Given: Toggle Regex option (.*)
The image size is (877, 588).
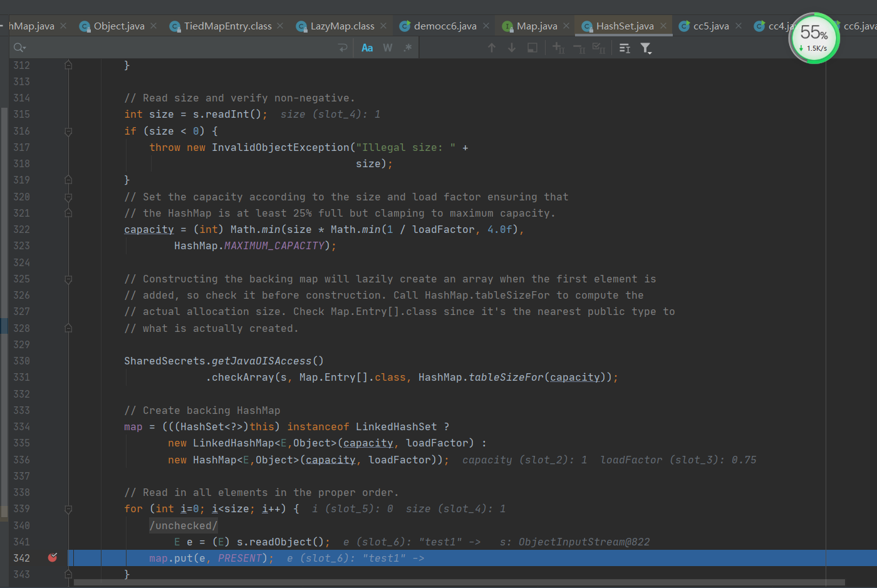Looking at the screenshot, I should [x=408, y=48].
